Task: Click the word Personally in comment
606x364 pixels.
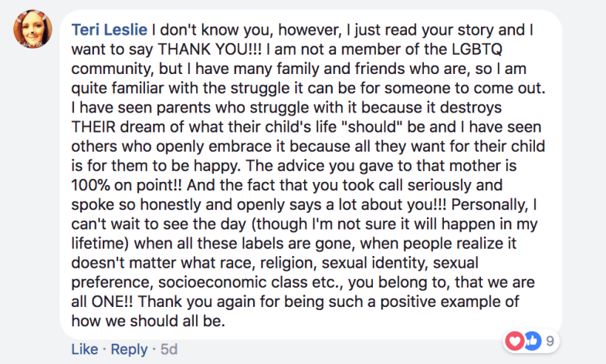Action: tap(489, 204)
